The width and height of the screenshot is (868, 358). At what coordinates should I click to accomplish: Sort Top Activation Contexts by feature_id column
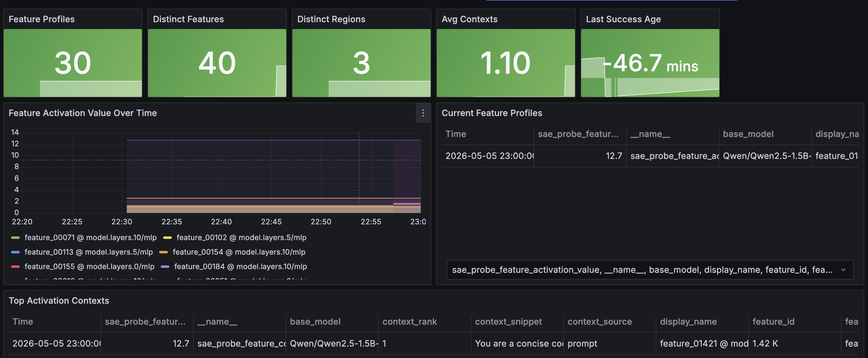click(x=773, y=322)
